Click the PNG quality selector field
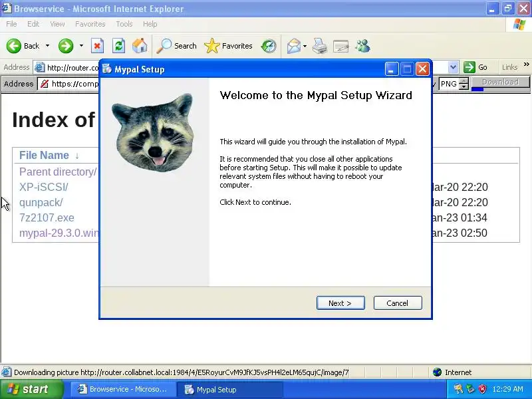The image size is (532, 399). tap(449, 84)
